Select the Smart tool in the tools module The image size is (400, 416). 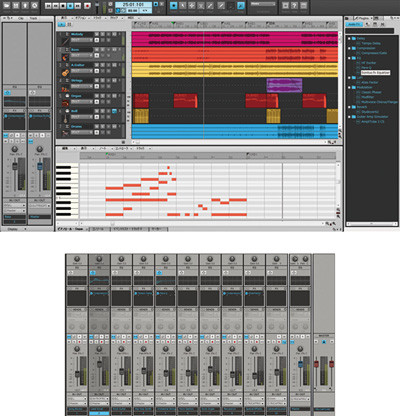point(174,6)
